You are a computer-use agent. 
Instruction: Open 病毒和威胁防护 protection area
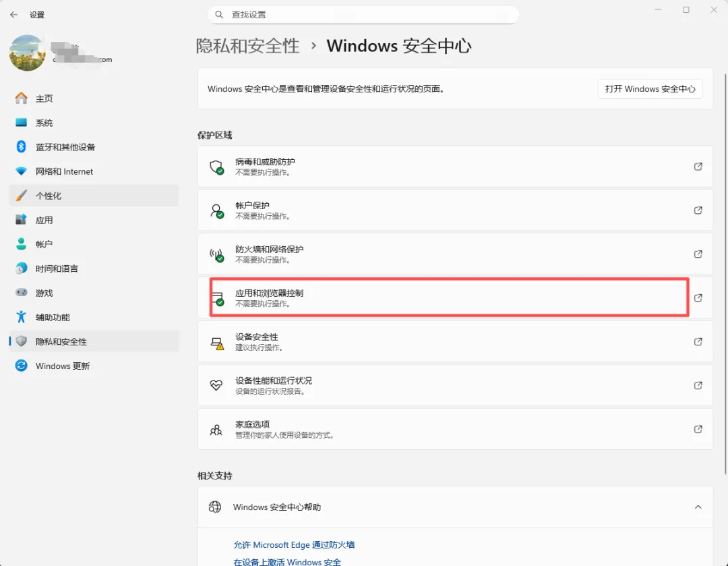[455, 167]
